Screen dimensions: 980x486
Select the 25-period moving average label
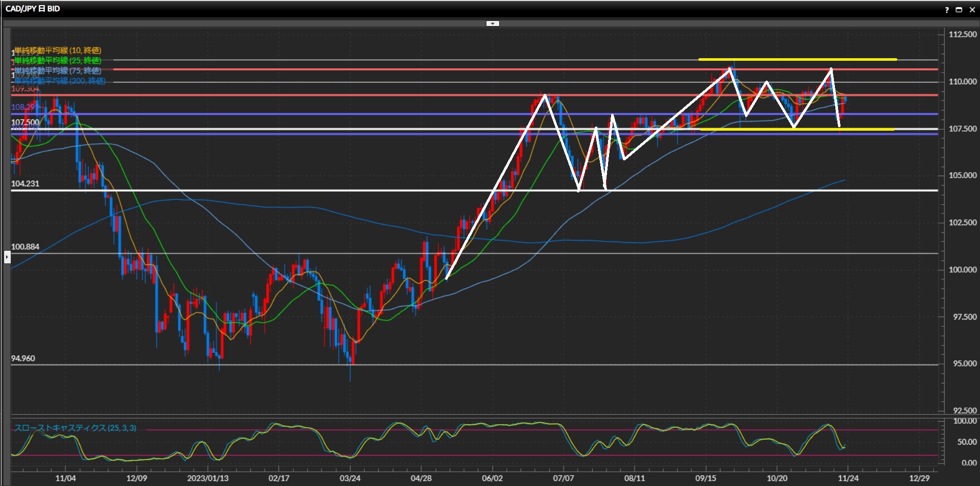tap(57, 61)
